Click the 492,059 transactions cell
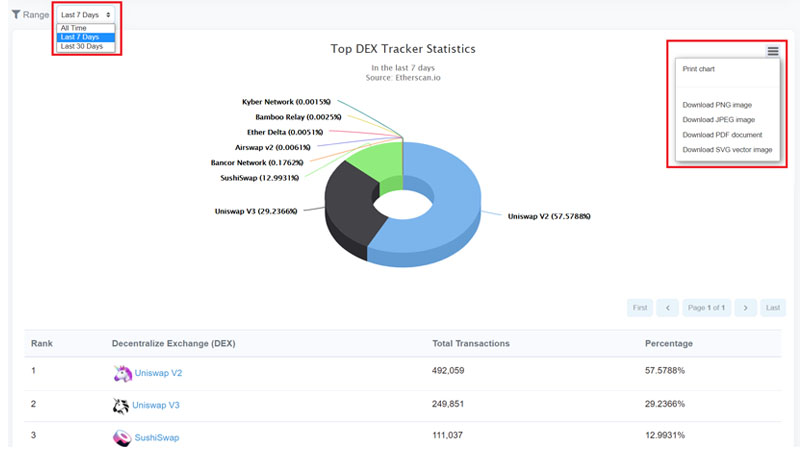 click(448, 371)
